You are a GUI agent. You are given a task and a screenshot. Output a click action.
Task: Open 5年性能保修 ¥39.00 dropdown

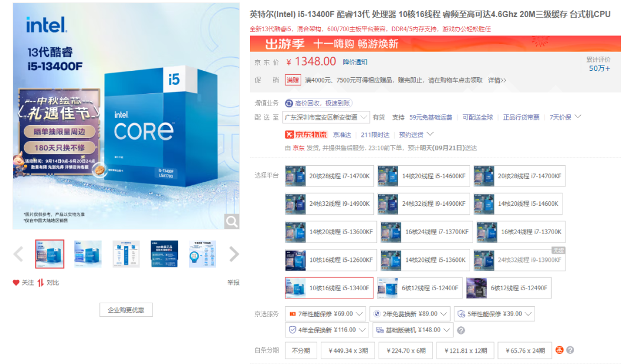494,314
